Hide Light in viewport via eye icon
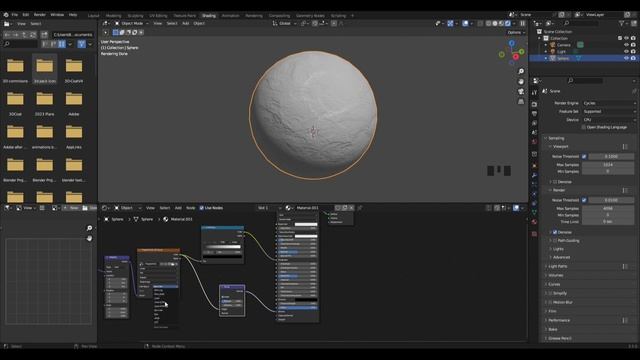640x360 pixels. tap(627, 51)
